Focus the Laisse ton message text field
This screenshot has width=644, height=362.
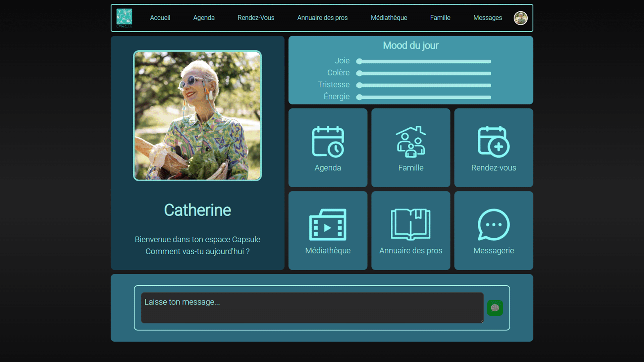tap(312, 308)
